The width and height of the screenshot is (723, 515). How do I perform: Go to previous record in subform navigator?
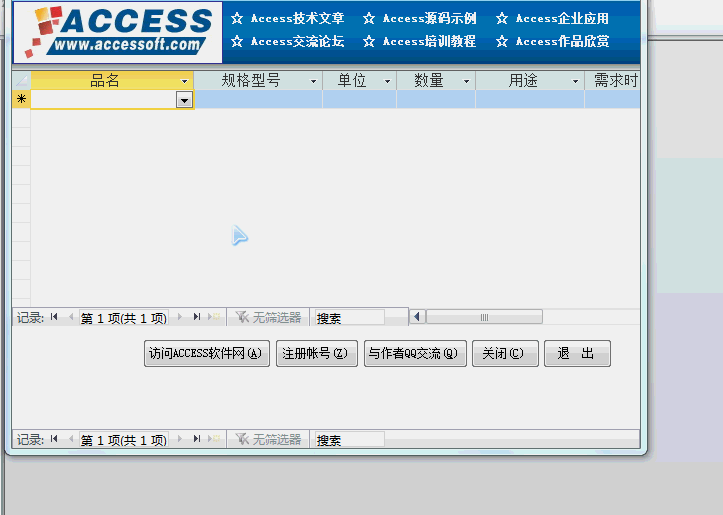pyautogui.click(x=71, y=317)
